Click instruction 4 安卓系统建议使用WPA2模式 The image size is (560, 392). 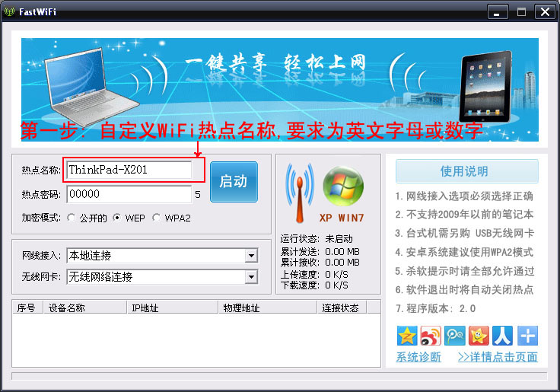click(464, 252)
